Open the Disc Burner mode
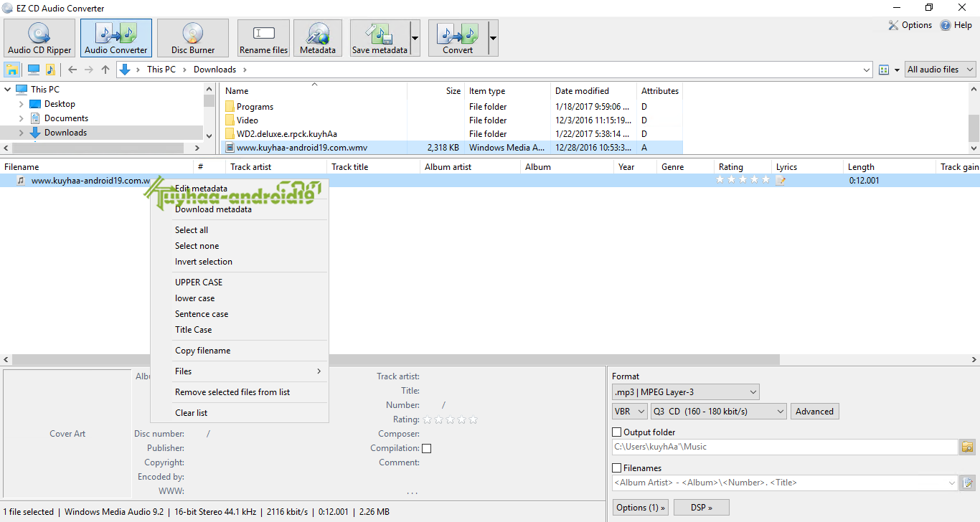The width and height of the screenshot is (980, 522). click(x=193, y=38)
